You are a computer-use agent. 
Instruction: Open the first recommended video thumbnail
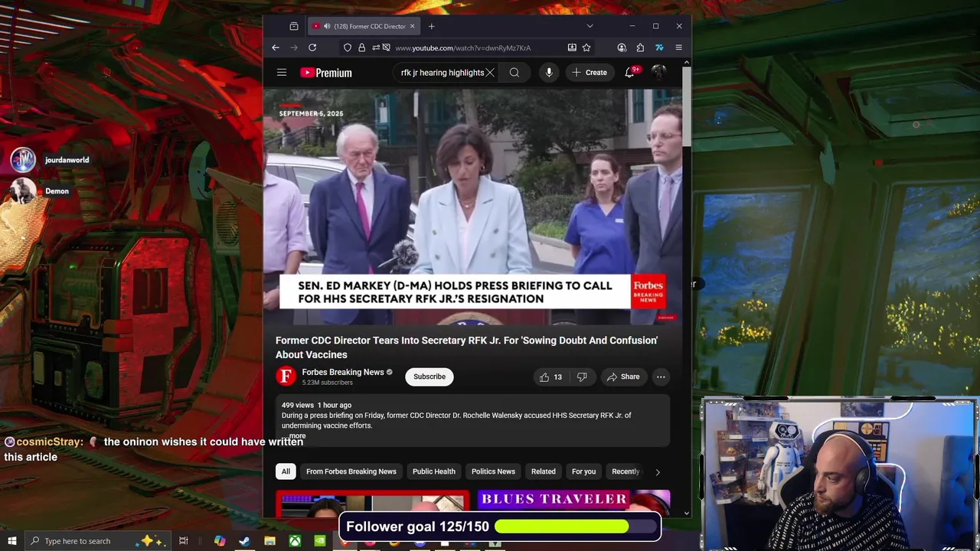point(372,504)
